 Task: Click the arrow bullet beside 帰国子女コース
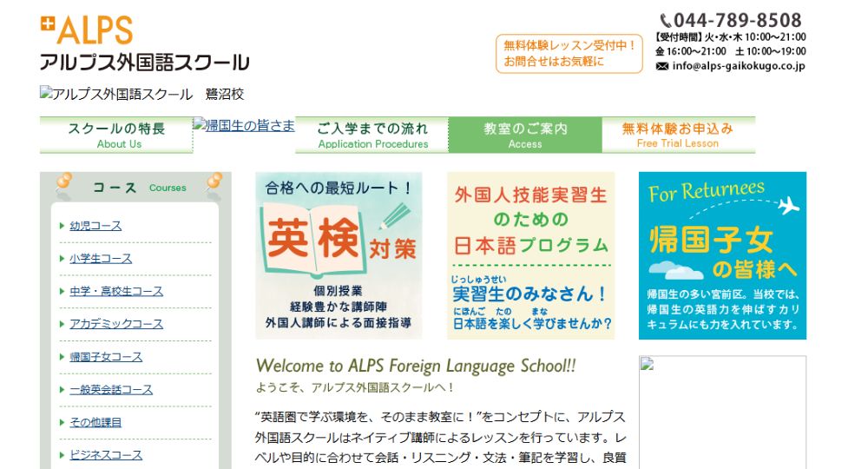click(x=62, y=357)
